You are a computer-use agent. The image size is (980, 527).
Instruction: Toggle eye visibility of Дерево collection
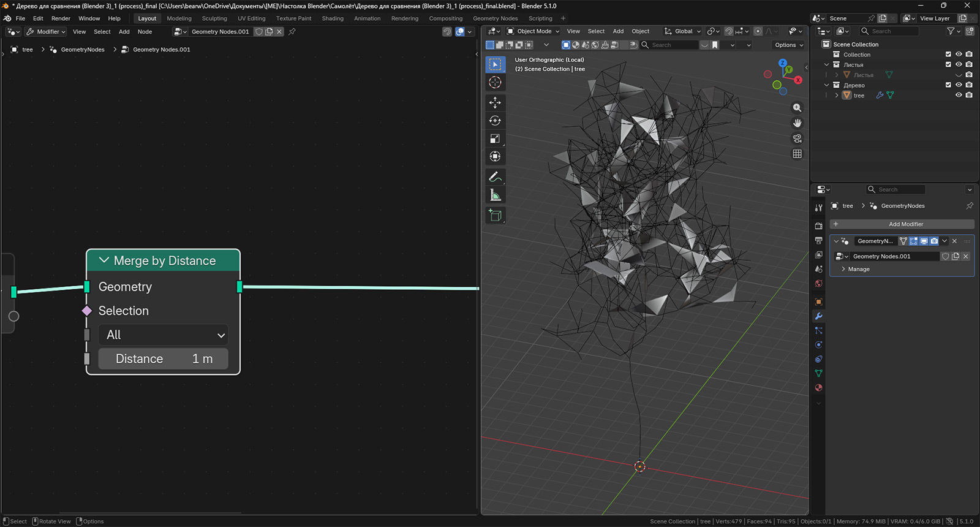(x=959, y=85)
